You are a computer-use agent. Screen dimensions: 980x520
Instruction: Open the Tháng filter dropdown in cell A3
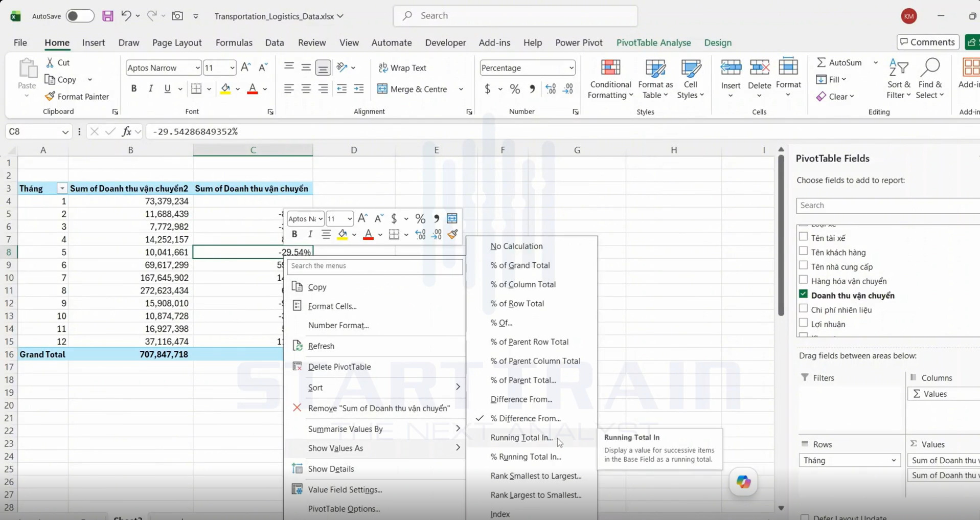(x=62, y=189)
